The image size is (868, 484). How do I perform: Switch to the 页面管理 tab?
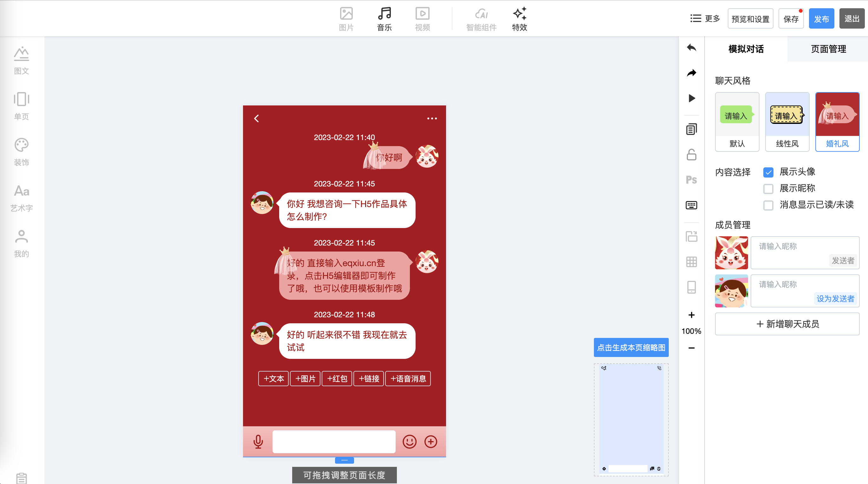828,49
